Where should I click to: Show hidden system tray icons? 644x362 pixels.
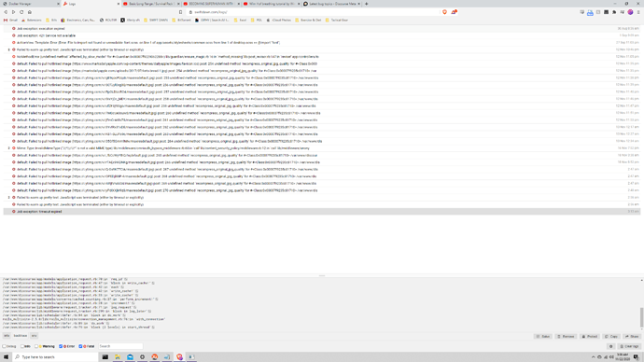(593, 357)
